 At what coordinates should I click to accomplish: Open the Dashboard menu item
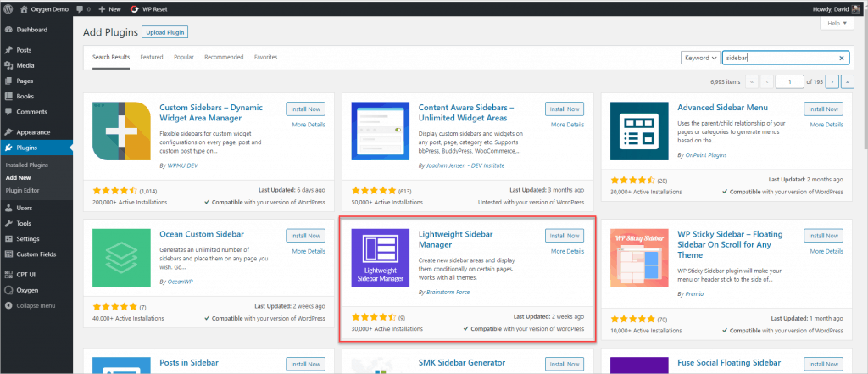point(32,30)
